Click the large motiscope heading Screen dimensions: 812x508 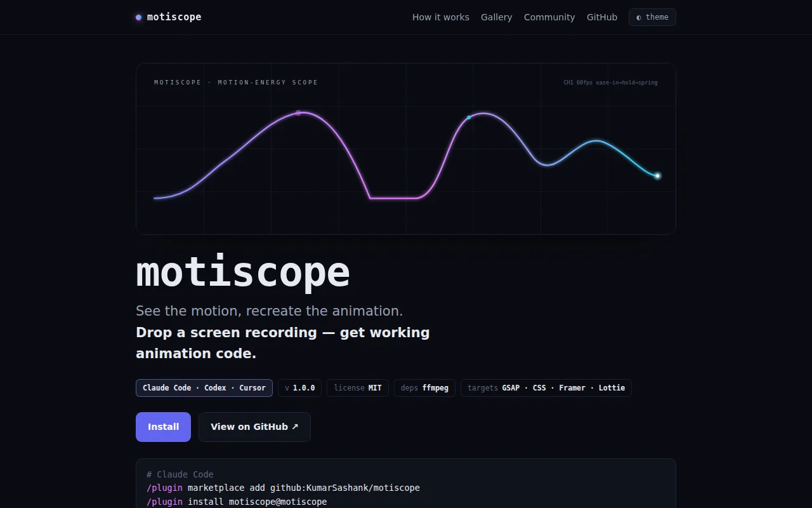[x=243, y=272]
